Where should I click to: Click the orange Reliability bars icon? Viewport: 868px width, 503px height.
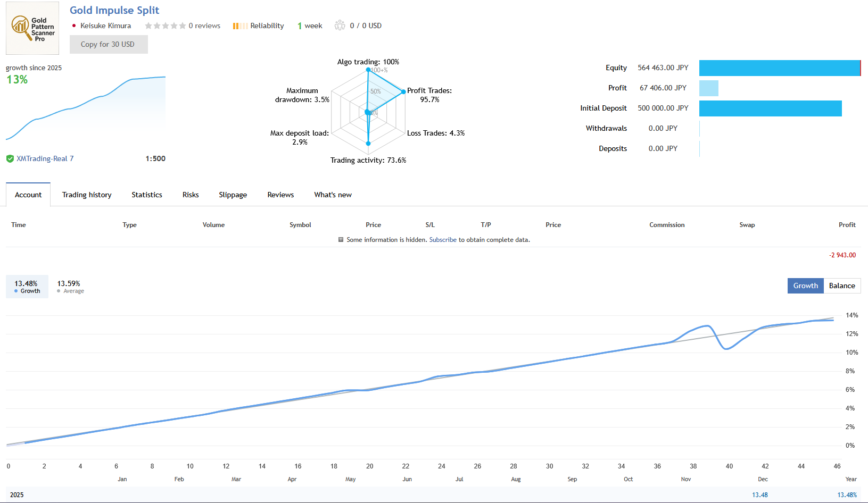[239, 26]
